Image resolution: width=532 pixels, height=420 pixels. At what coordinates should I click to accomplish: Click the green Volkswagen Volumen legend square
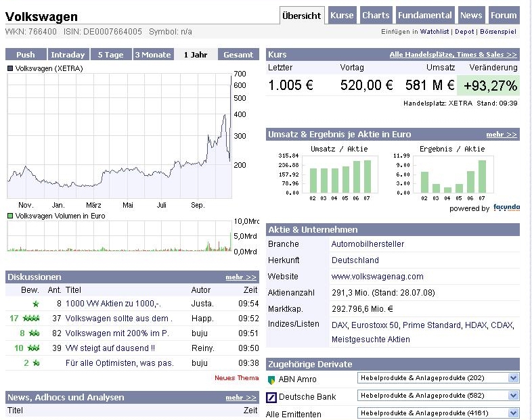[x=10, y=216]
